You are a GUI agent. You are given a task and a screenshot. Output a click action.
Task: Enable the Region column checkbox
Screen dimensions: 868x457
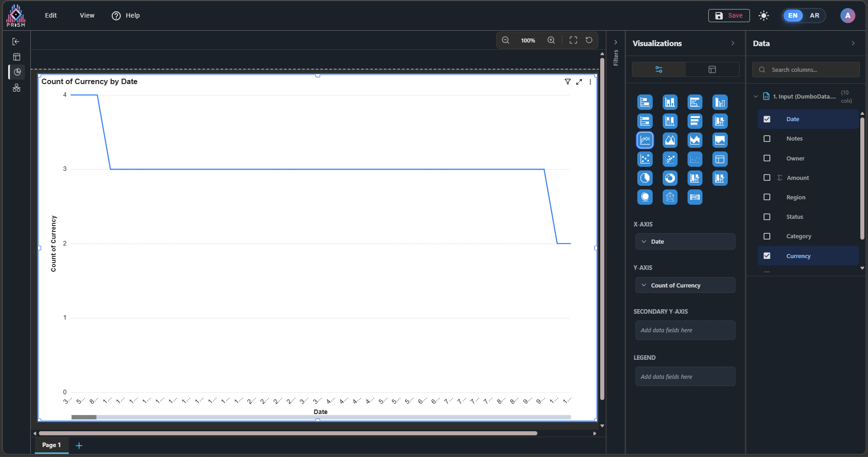click(767, 197)
